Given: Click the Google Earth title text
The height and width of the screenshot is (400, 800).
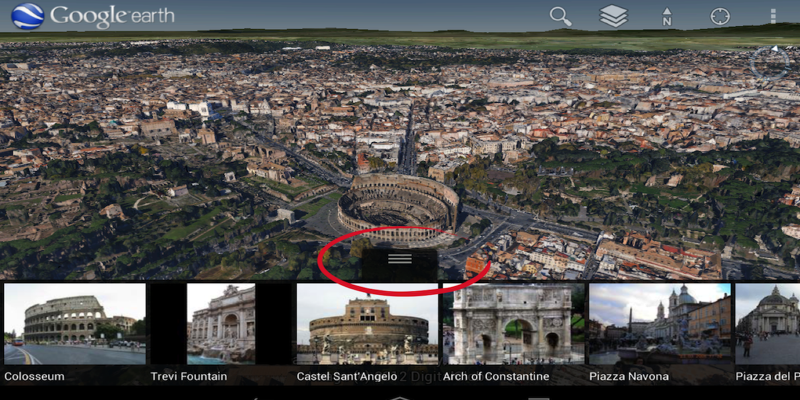Looking at the screenshot, I should (112, 16).
